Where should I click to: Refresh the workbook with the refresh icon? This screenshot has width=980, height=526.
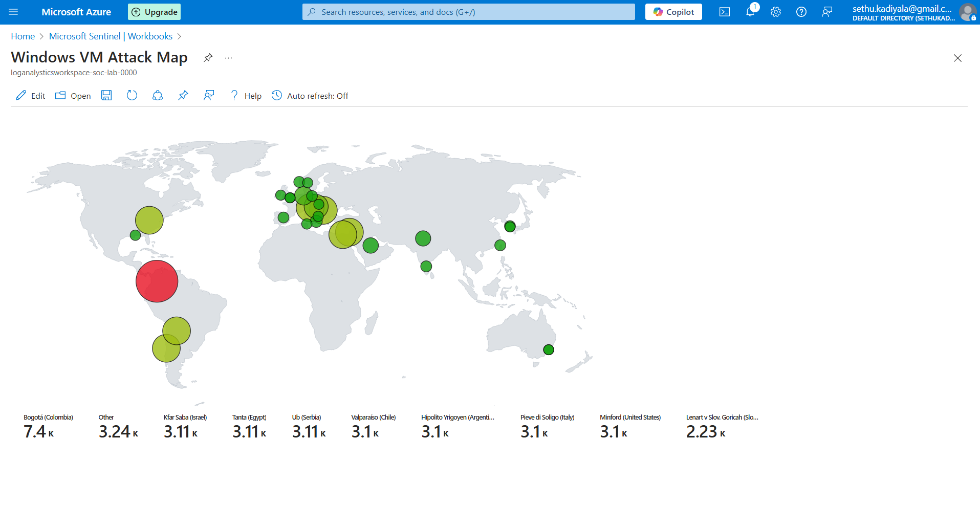[x=132, y=96]
